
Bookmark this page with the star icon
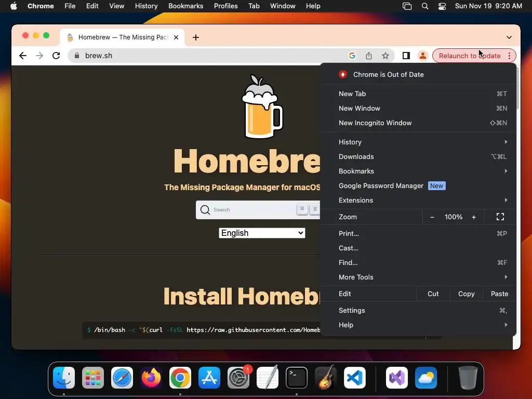click(x=385, y=56)
